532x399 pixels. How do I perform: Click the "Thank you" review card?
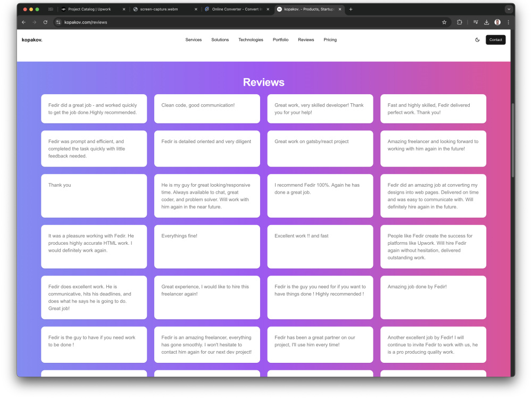point(94,196)
